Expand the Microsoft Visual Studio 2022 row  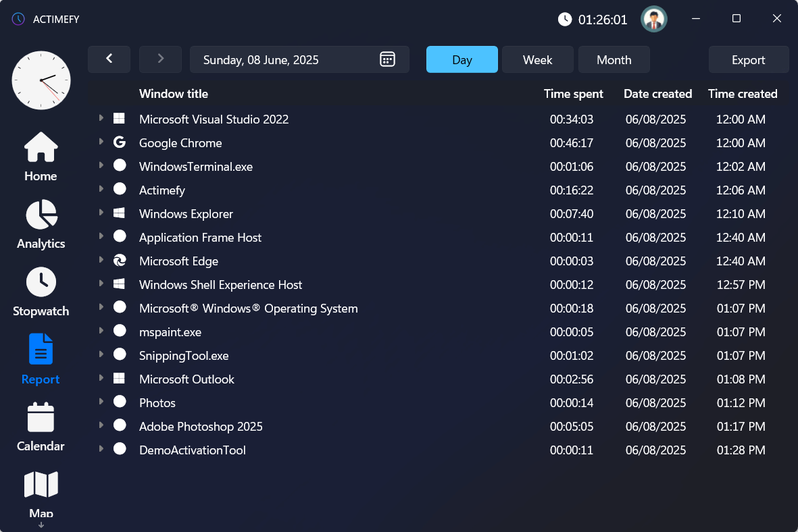pos(101,119)
